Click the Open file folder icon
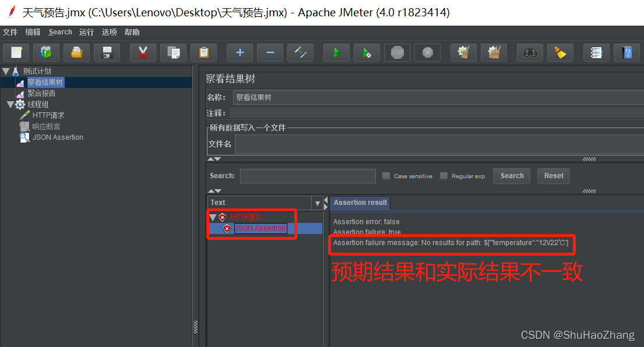Screen dimensions: 644x347 (76, 52)
